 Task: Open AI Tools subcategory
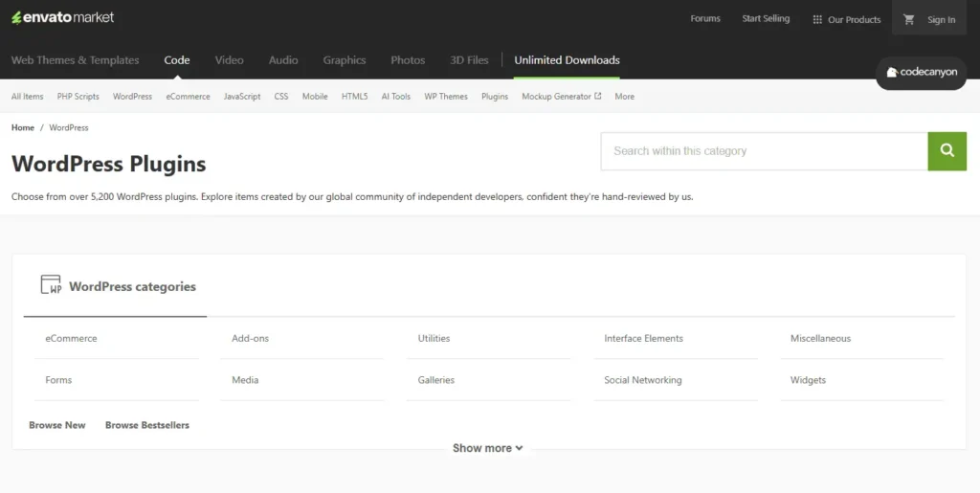pos(396,97)
